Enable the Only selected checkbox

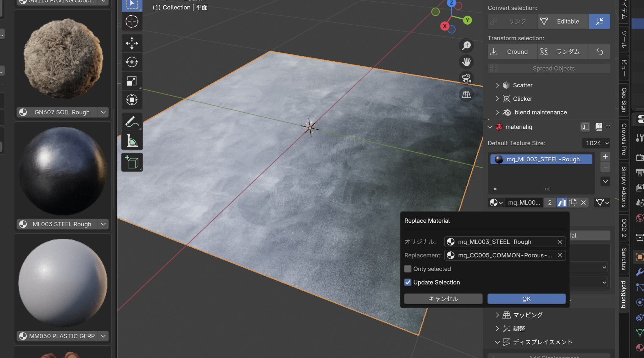pos(408,269)
